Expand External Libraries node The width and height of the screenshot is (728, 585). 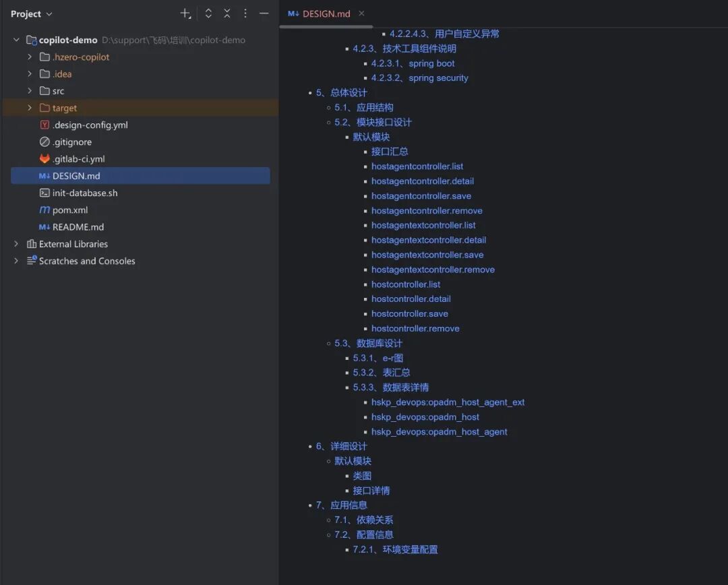(16, 244)
